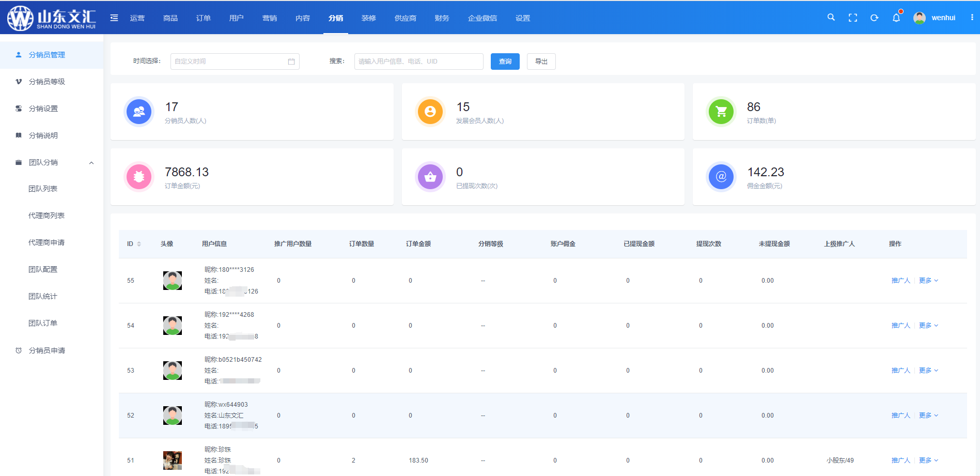Click the calendar icon in time picker
980x476 pixels.
[291, 62]
